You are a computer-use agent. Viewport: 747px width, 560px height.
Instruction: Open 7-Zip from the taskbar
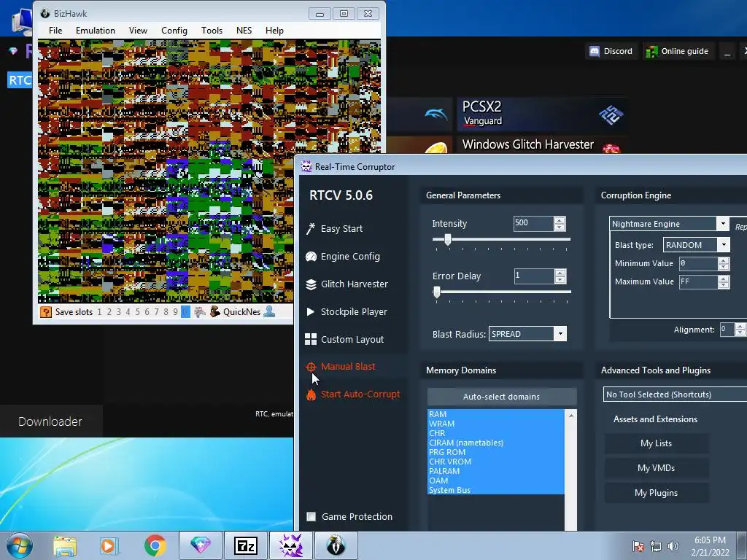246,546
